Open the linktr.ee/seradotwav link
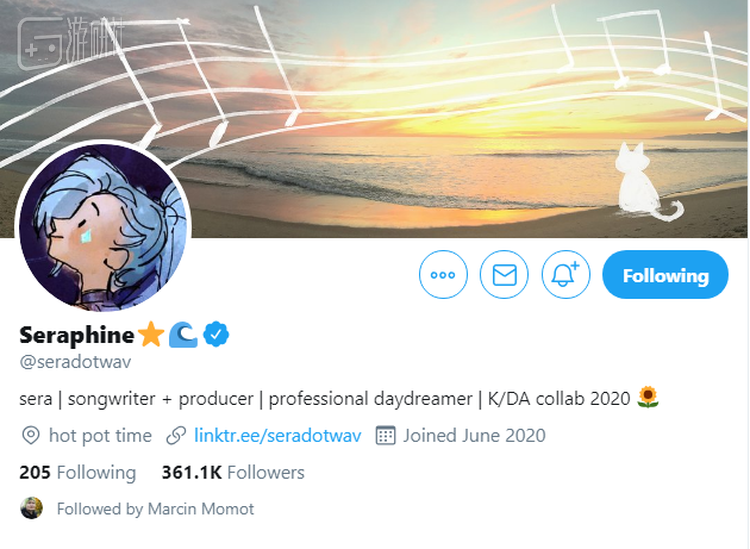 coord(278,436)
